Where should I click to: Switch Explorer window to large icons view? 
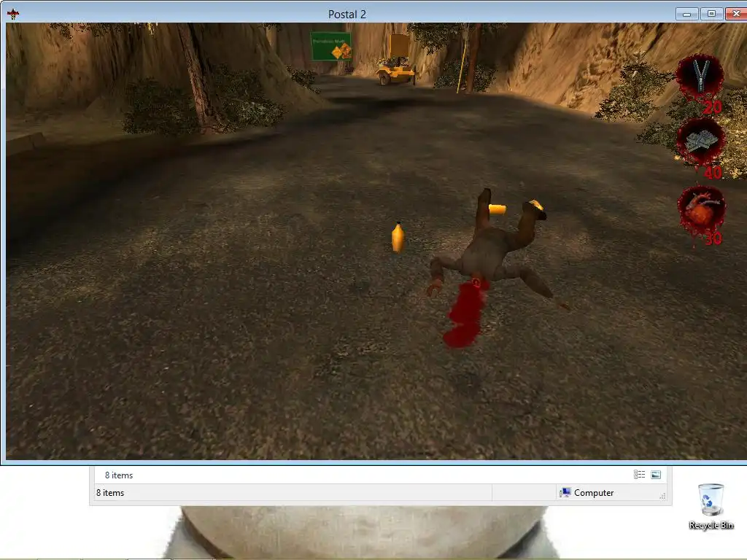[x=656, y=474]
